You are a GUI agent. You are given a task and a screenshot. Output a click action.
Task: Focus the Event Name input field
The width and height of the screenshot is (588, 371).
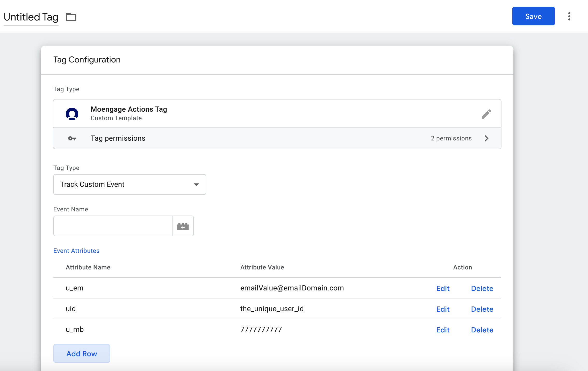(113, 226)
